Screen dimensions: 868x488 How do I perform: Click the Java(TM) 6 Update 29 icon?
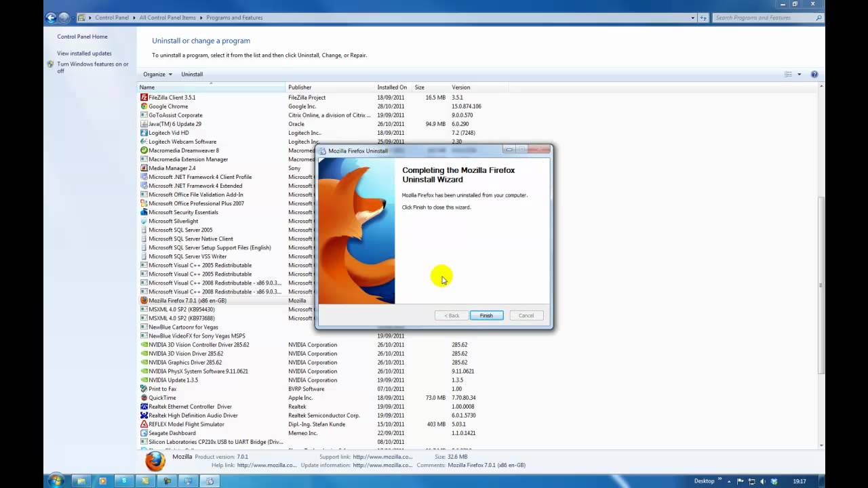144,124
